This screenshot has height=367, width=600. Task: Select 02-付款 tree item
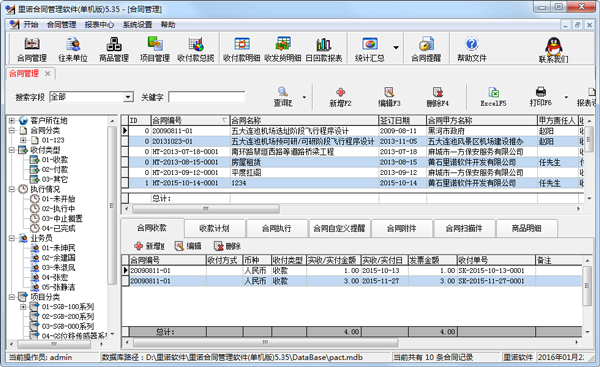55,170
